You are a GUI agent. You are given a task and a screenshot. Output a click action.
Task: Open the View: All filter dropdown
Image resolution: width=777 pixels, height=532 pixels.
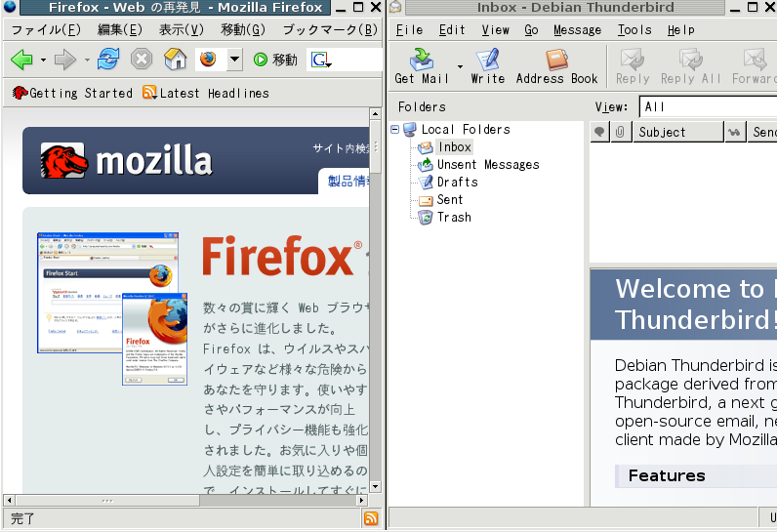click(709, 106)
